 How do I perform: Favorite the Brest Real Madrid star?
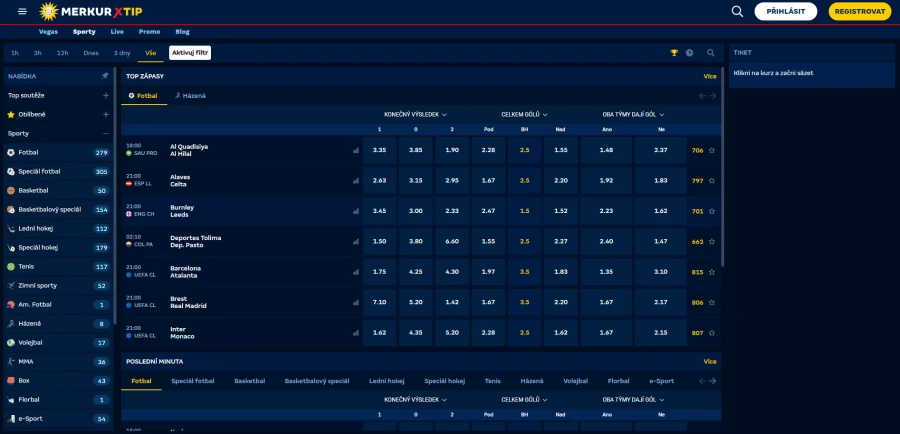712,303
